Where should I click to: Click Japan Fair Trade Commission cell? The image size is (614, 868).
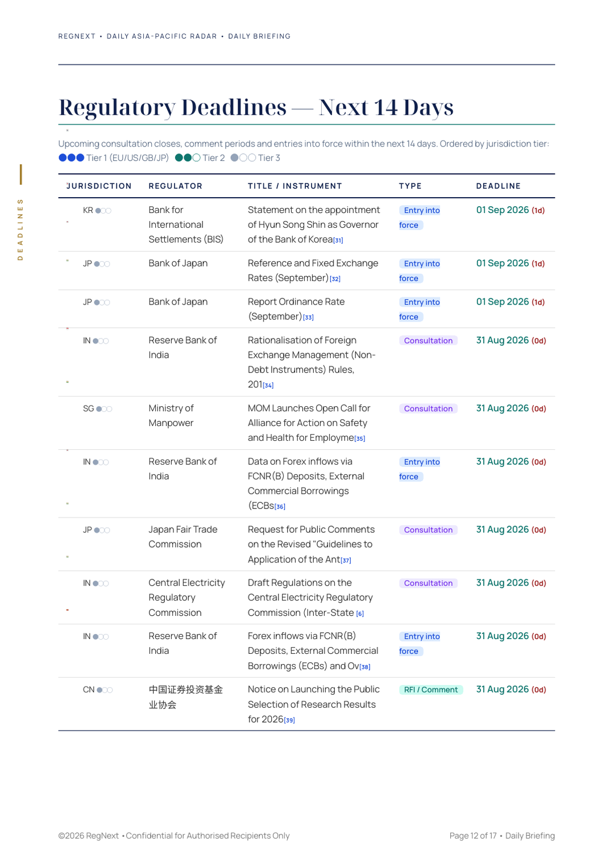click(x=183, y=537)
